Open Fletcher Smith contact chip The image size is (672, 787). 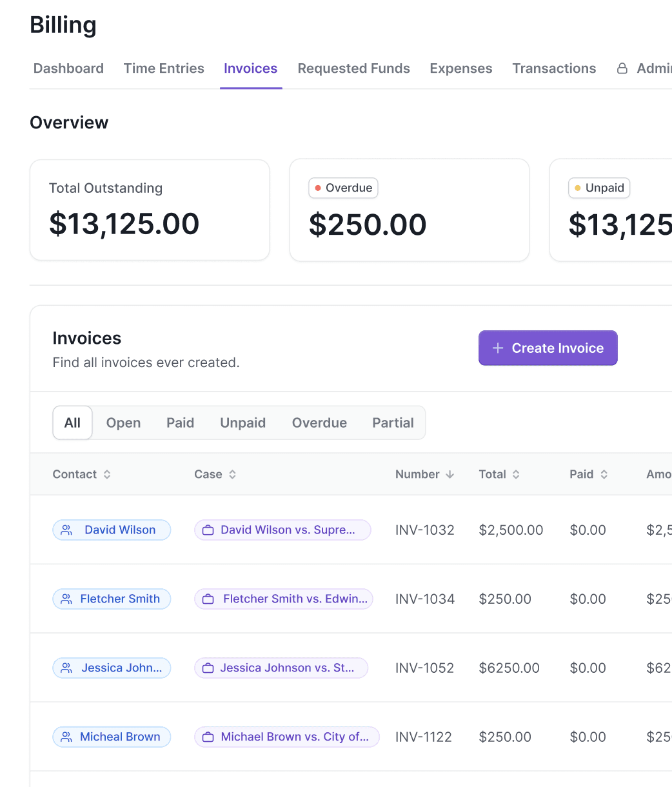coord(112,599)
